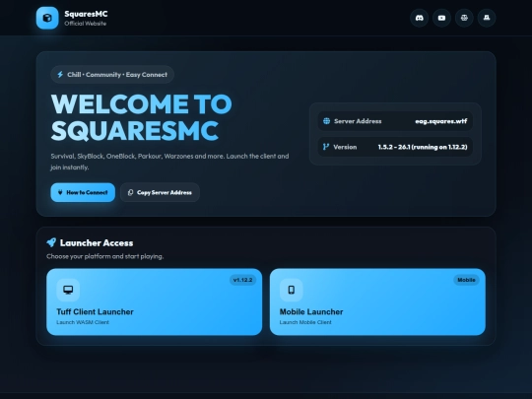Click the rocket icon next to Launcher Access
Image resolution: width=532 pixels, height=399 pixels.
click(x=51, y=242)
